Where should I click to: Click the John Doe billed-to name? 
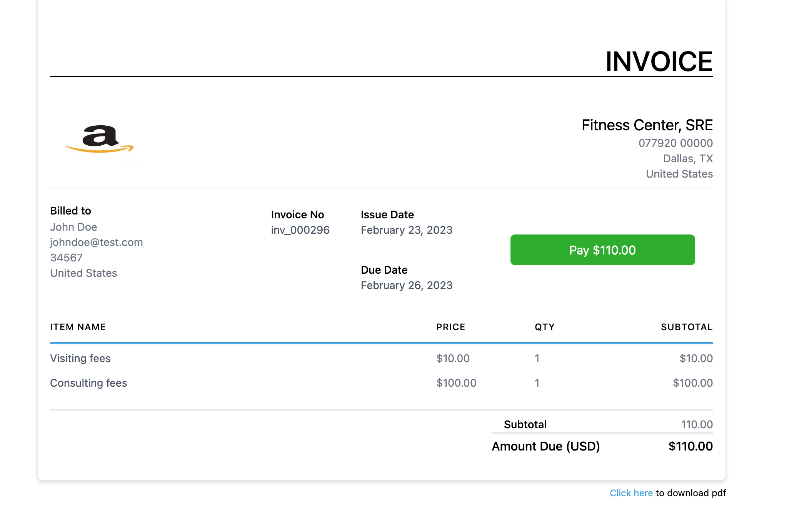point(73,227)
